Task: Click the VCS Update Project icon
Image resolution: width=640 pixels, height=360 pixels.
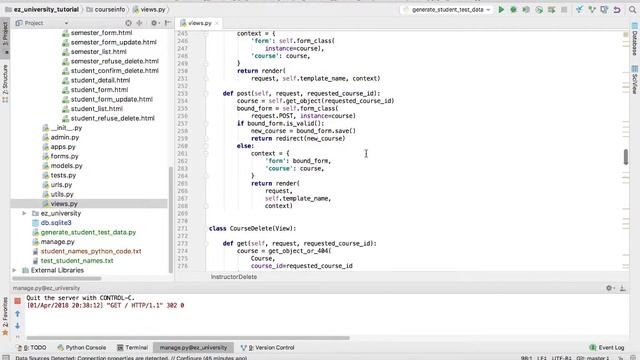Action: pos(579,9)
